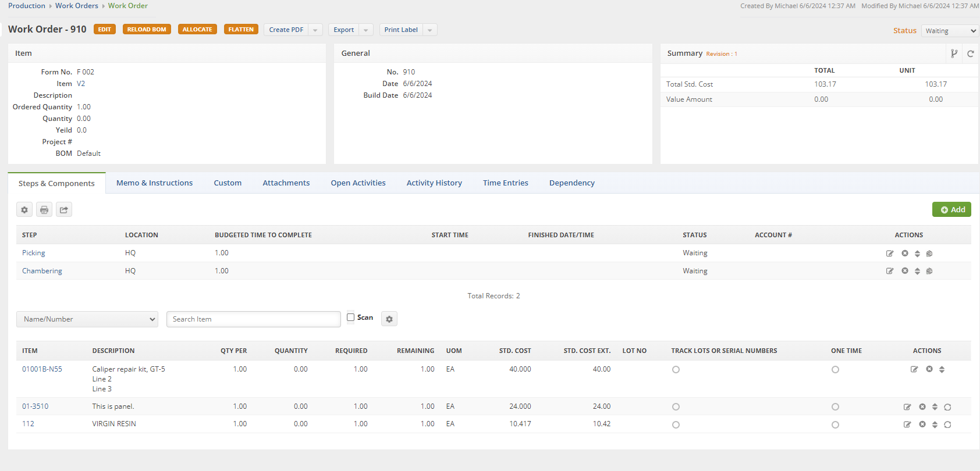
Task: Export the steps list via share icon
Action: pos(64,210)
